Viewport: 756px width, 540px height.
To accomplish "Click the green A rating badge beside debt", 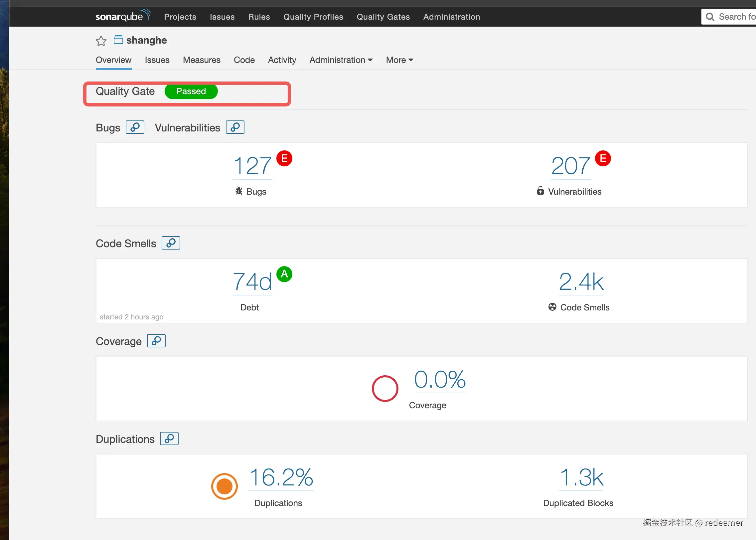I will click(x=284, y=274).
